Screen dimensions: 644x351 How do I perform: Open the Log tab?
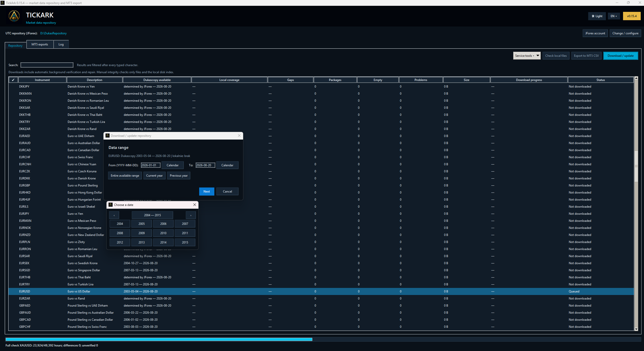(61, 44)
